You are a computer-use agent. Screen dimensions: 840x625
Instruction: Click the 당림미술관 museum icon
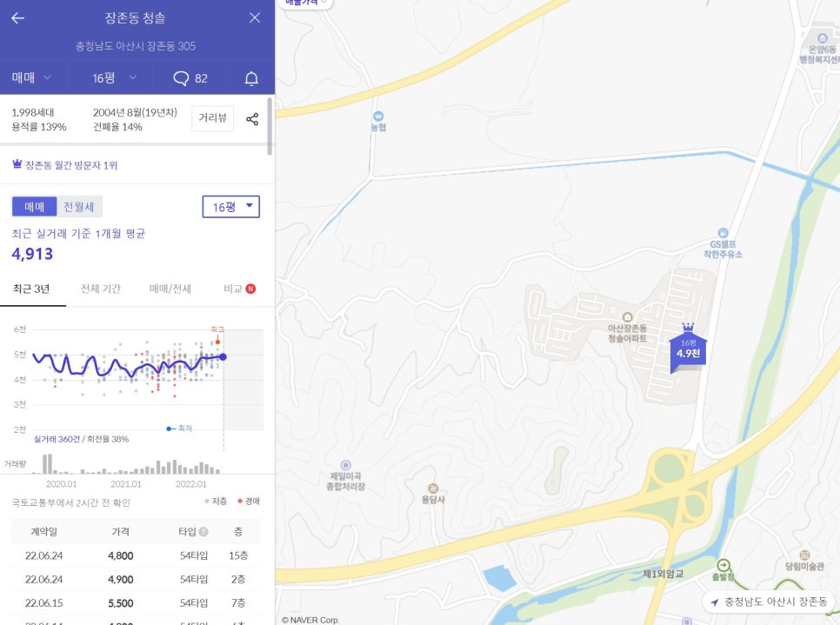(x=804, y=555)
